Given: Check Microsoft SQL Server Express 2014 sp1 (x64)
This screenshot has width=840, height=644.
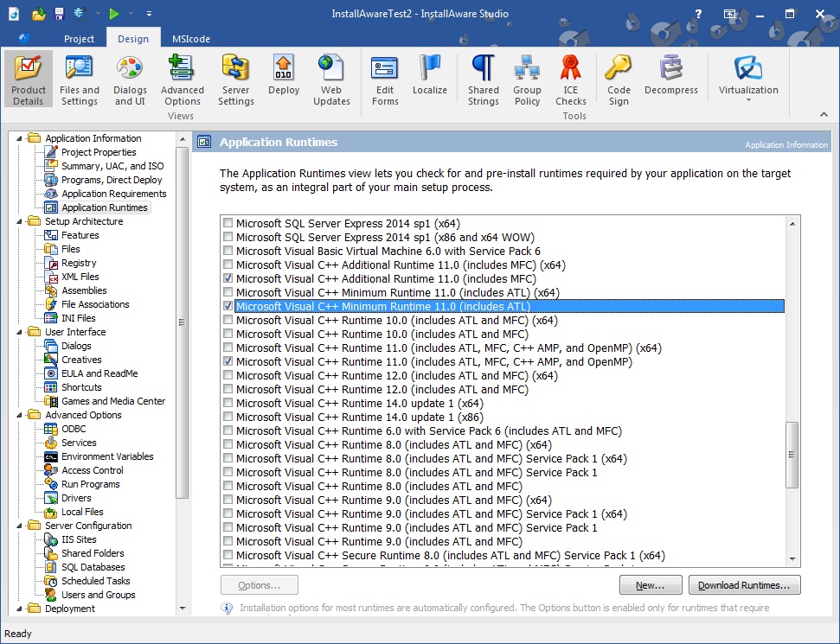Looking at the screenshot, I should click(x=228, y=223).
